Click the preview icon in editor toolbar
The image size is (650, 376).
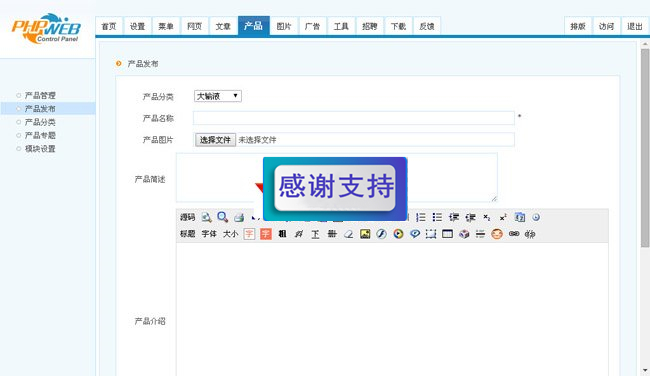[x=206, y=217]
